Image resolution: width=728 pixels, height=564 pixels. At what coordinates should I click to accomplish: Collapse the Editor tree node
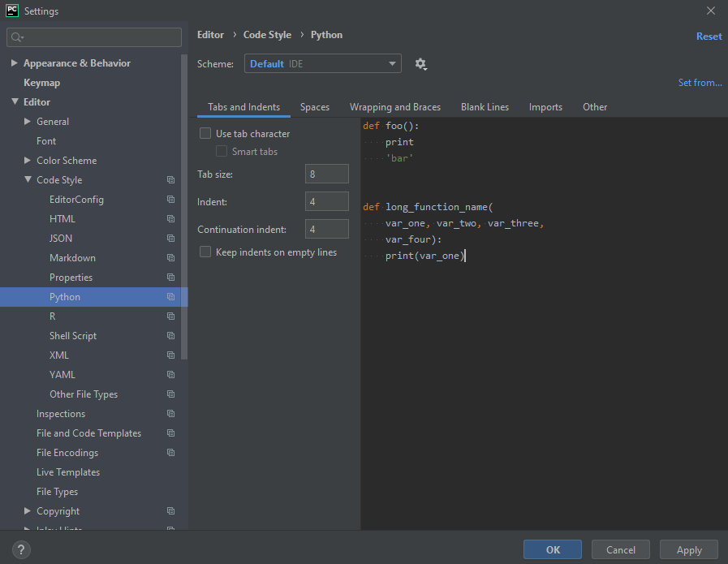15,101
